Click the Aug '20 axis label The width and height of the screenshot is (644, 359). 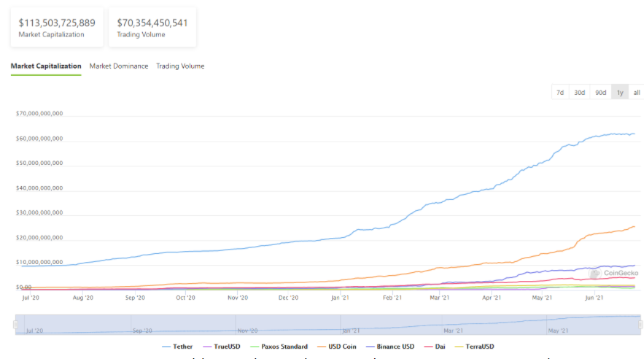[83, 298]
